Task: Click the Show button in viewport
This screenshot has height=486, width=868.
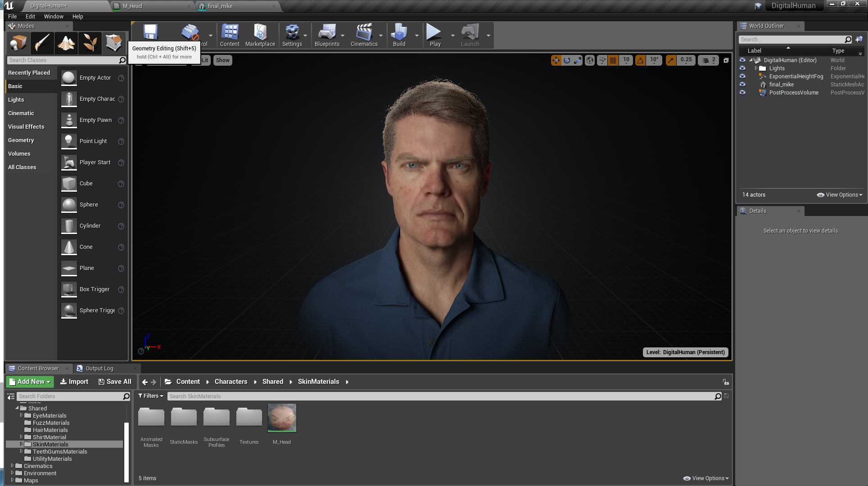Action: point(222,60)
